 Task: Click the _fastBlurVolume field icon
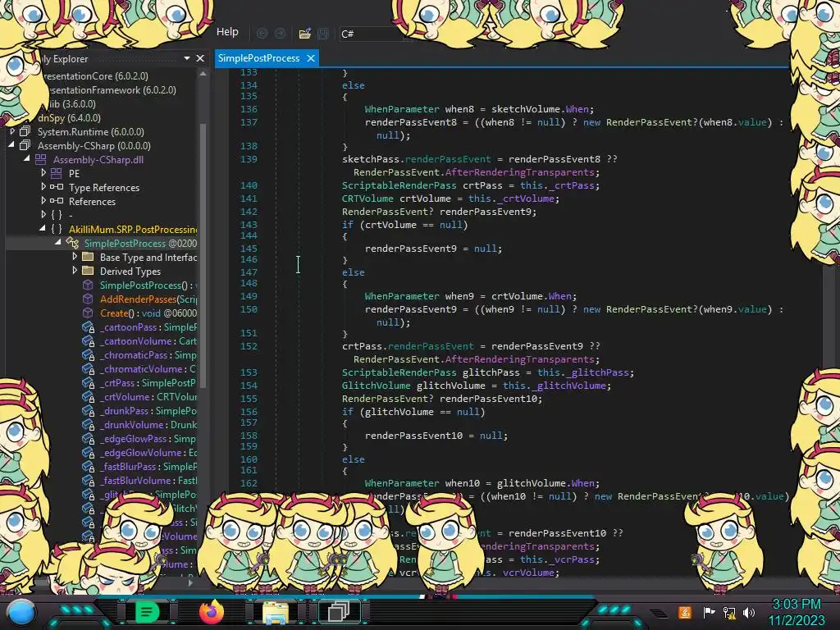tap(89, 480)
